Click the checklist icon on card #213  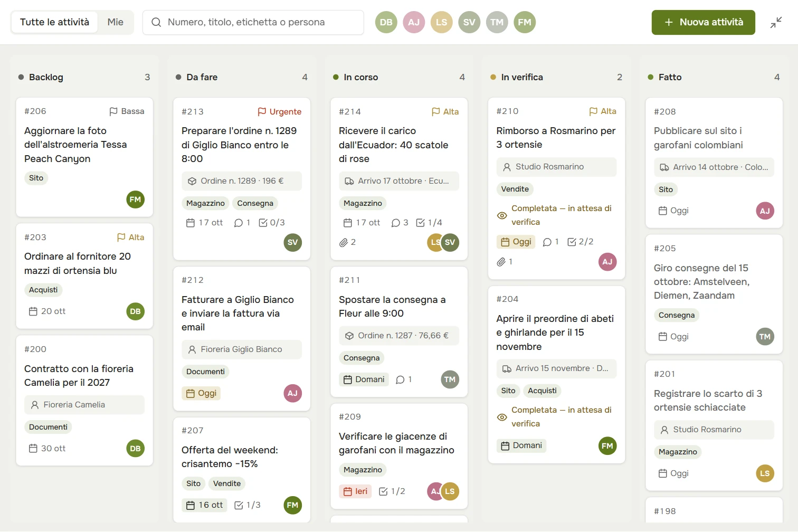[263, 223]
